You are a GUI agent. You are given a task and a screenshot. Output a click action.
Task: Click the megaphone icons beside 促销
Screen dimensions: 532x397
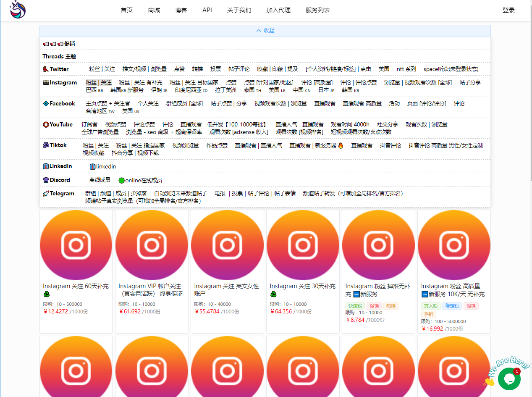pyautogui.click(x=53, y=44)
